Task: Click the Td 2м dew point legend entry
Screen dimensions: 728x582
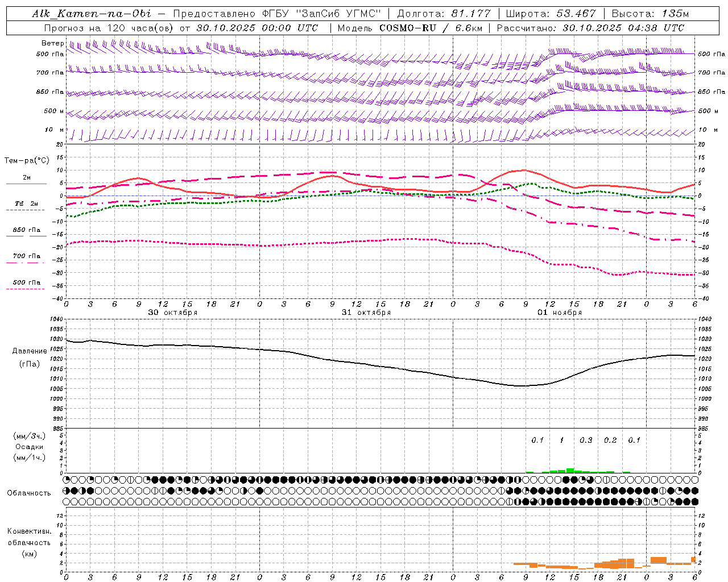Action: [x=27, y=203]
